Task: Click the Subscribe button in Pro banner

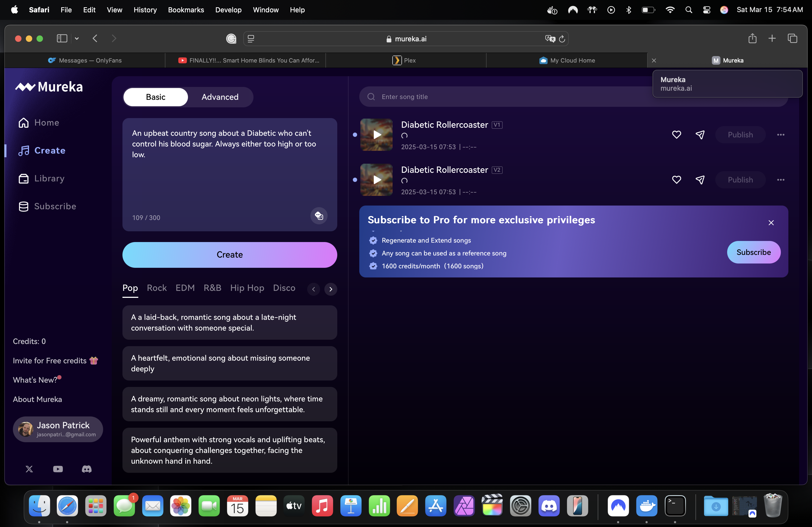Action: coord(753,252)
